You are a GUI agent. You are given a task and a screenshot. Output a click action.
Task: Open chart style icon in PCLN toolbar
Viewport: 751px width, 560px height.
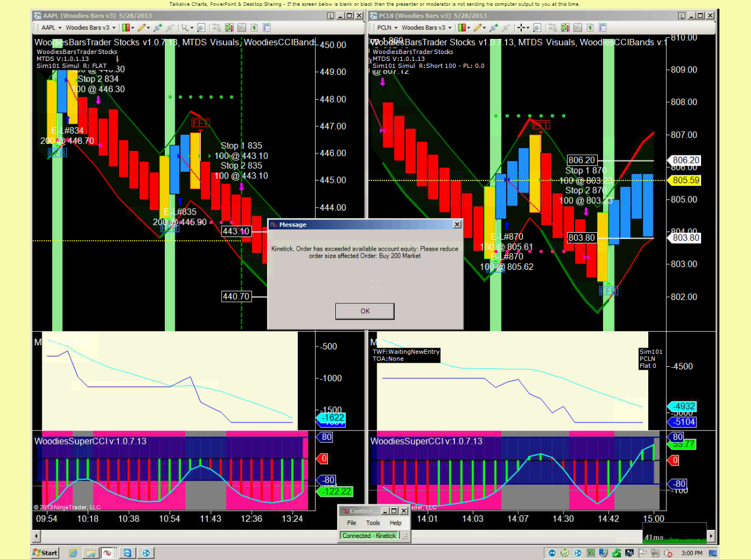click(x=461, y=27)
